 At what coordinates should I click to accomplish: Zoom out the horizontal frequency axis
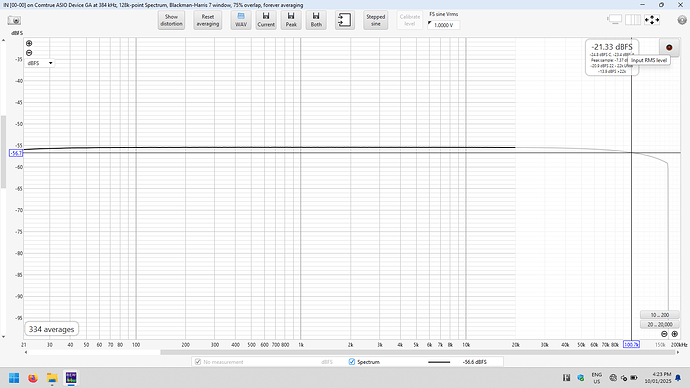tap(664, 334)
